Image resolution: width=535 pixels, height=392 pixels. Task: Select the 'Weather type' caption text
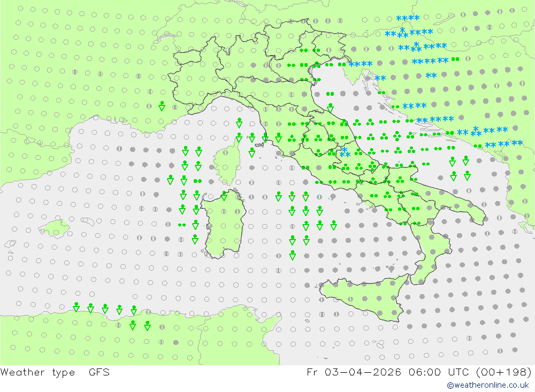pos(37,372)
